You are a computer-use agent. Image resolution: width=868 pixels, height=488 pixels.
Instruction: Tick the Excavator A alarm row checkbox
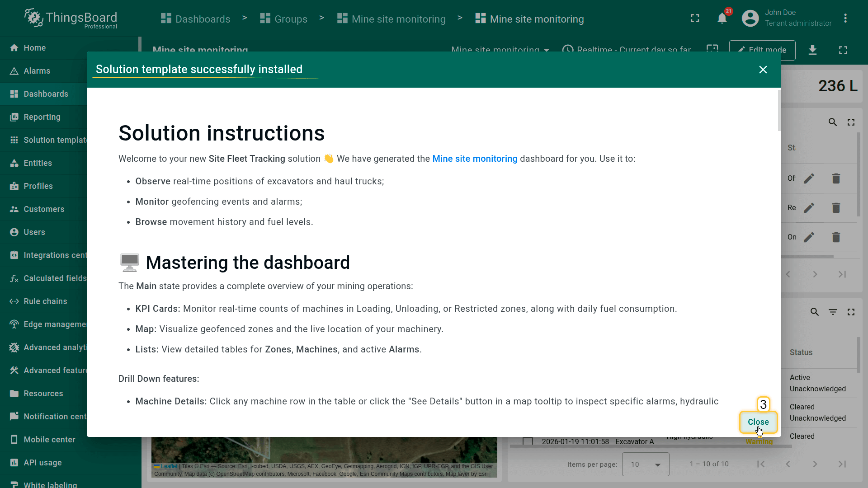coord(528,441)
